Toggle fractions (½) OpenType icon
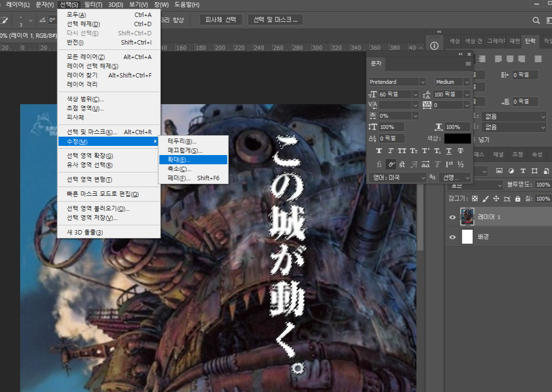 [x=460, y=164]
